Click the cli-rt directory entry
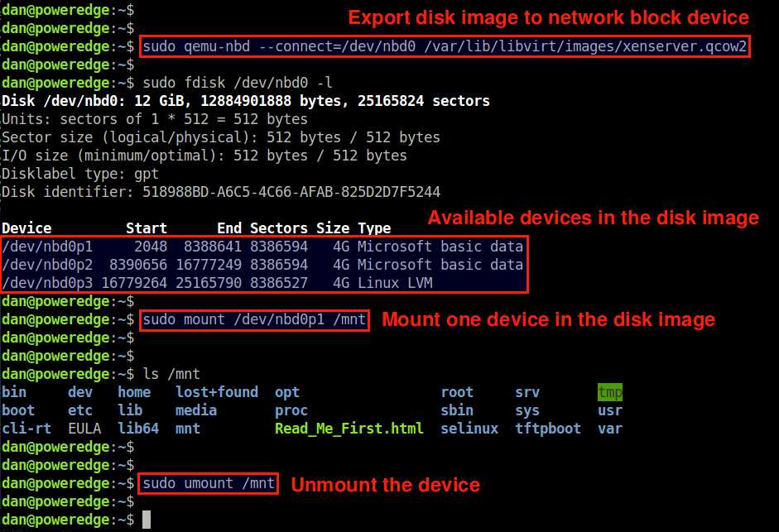The height and width of the screenshot is (532, 779). (26, 429)
